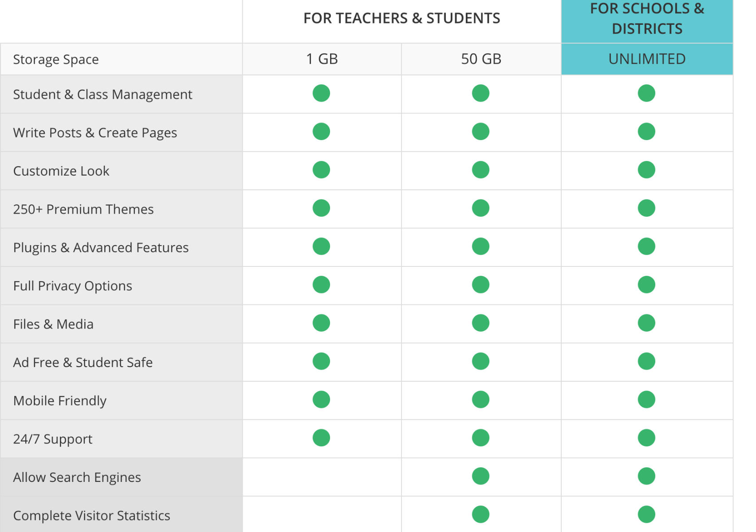Click 1 GB dot for Plugins & Advanced Features

pyautogui.click(x=321, y=246)
